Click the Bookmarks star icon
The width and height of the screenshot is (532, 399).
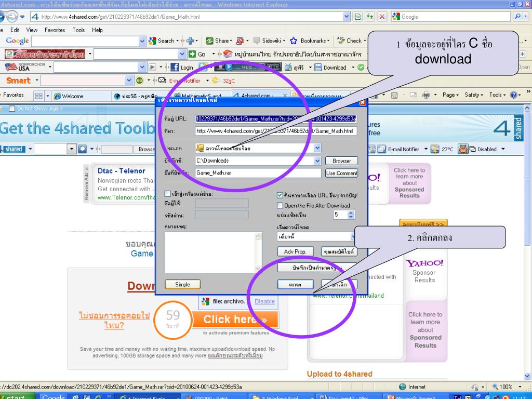294,41
